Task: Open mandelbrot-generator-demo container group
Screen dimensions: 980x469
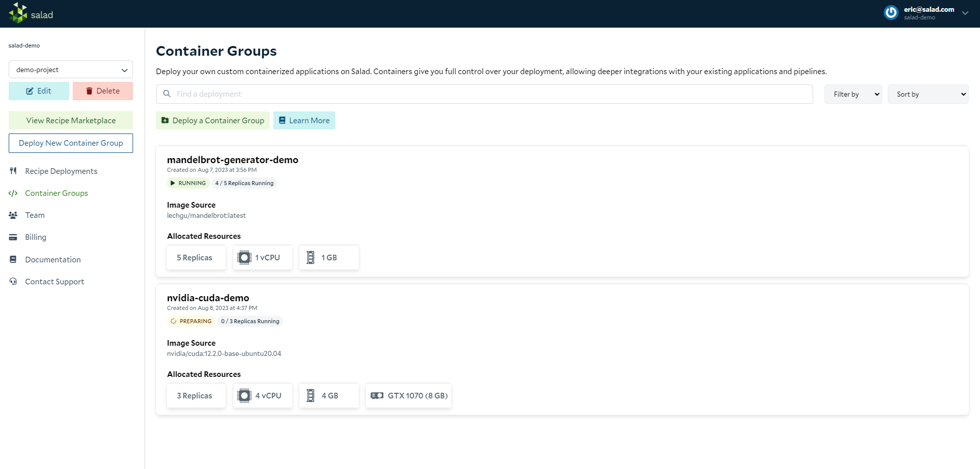Action: coord(232,160)
